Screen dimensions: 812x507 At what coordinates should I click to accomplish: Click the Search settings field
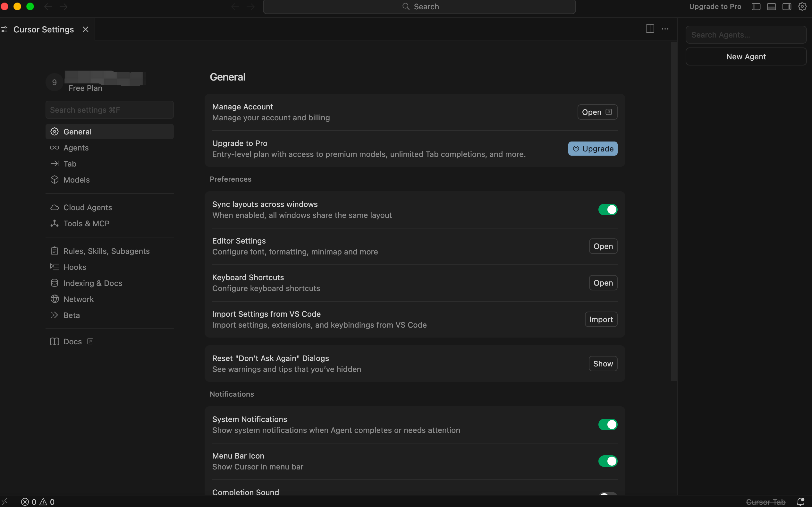pos(109,110)
